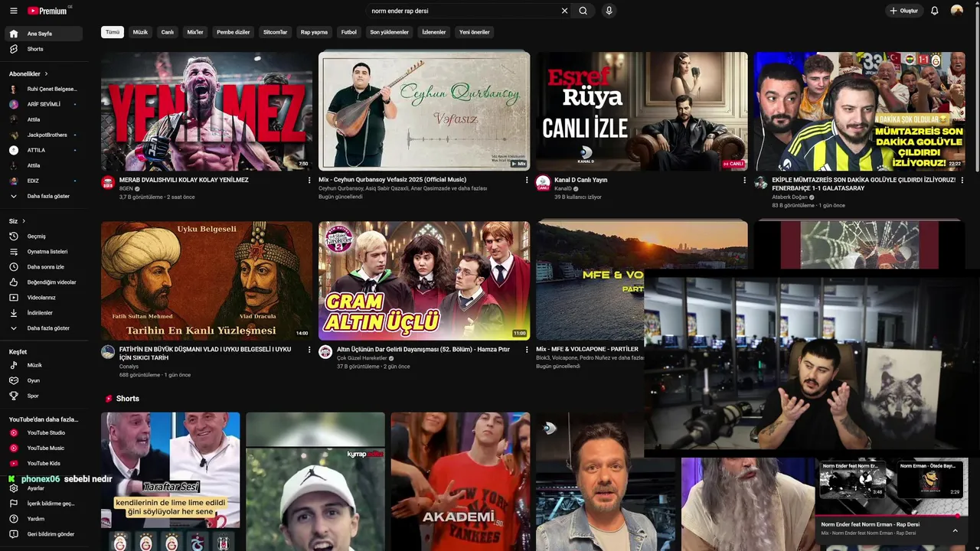
Task: Go to Ana Sayfa in the sidebar
Action: pos(44,34)
